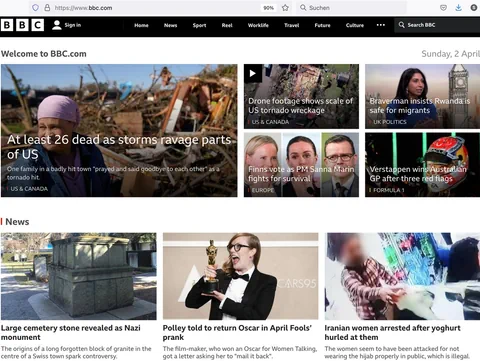Open the Travel navigation item
This screenshot has height=361, width=480.
tap(292, 25)
